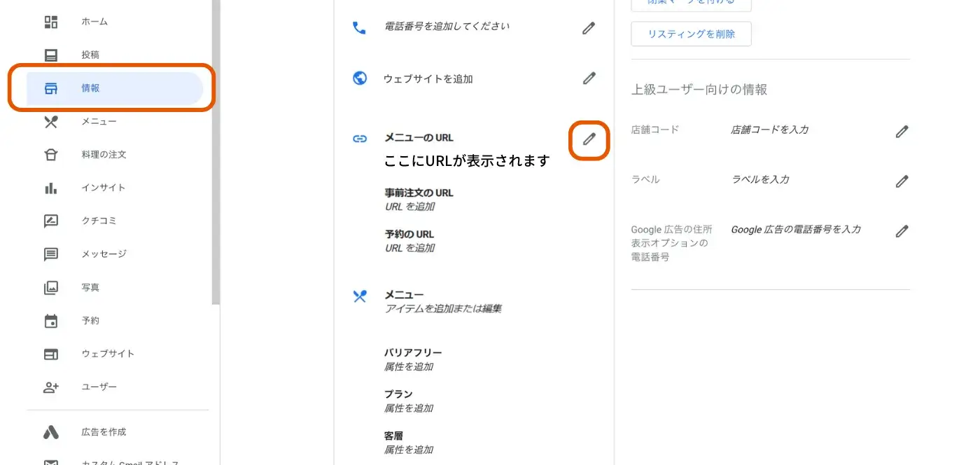Click the 上級ユーザー向けの情報 heading

point(699,90)
